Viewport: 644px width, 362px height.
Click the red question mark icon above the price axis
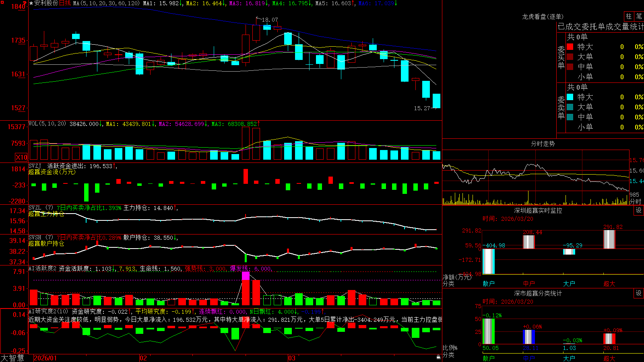25,3
